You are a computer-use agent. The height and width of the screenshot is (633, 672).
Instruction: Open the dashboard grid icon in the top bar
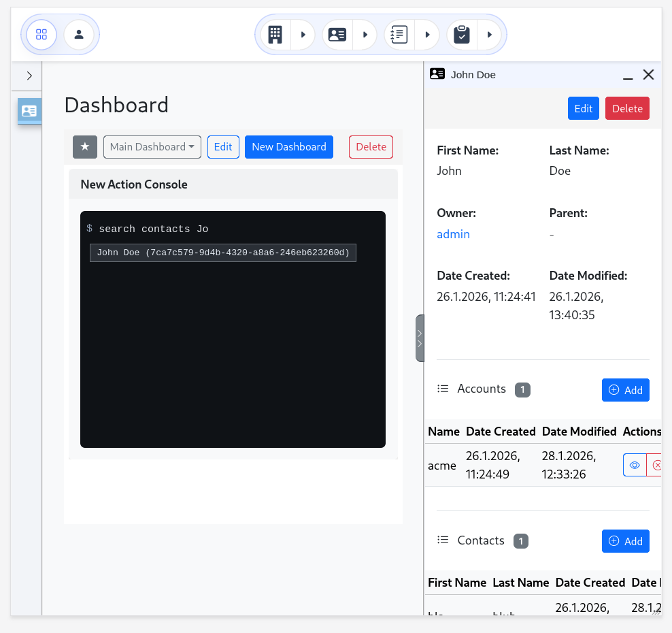click(41, 34)
